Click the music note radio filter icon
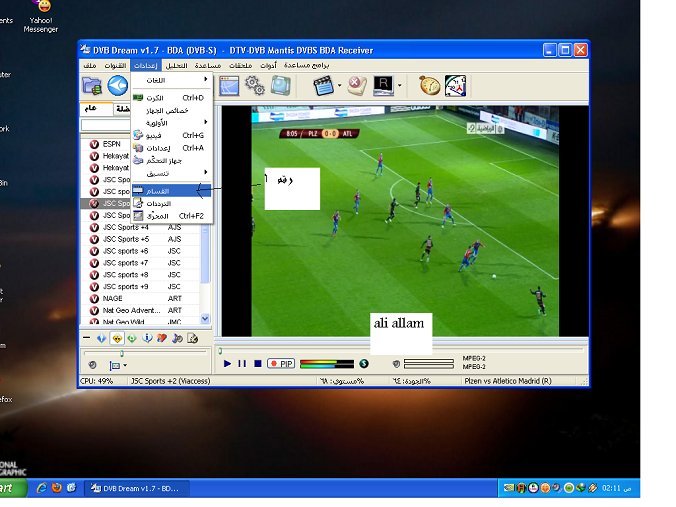Image resolution: width=676 pixels, height=507 pixels. click(177, 338)
